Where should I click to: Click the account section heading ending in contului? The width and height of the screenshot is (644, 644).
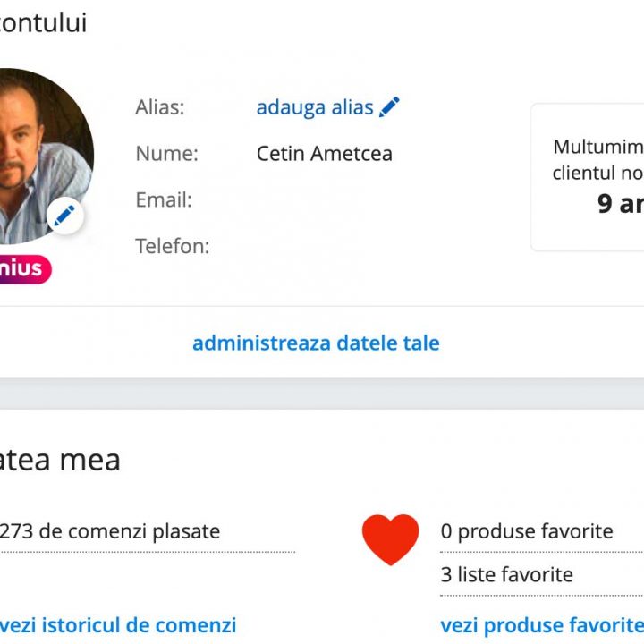tap(43, 23)
